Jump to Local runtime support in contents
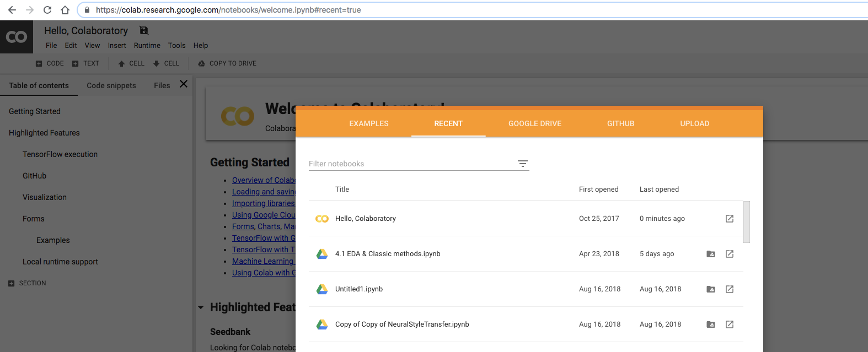The image size is (868, 352). 60,262
